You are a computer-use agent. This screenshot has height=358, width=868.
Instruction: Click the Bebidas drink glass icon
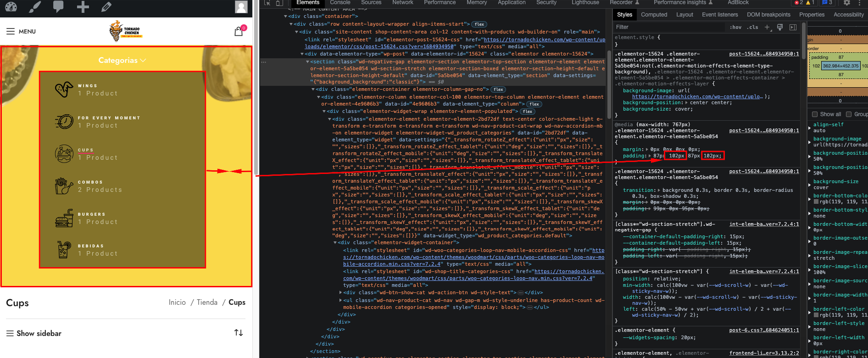point(64,250)
